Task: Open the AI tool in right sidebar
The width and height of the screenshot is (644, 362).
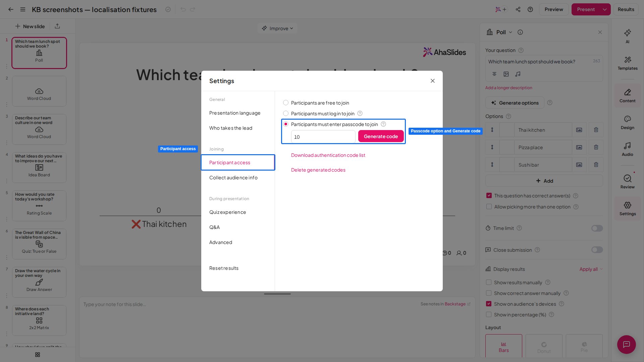Action: (627, 36)
